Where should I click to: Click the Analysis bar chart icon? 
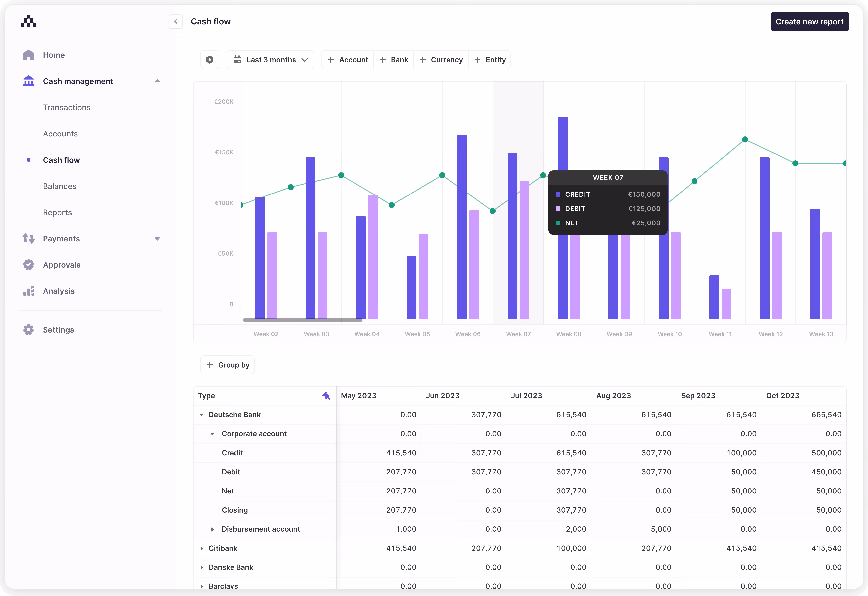(28, 291)
